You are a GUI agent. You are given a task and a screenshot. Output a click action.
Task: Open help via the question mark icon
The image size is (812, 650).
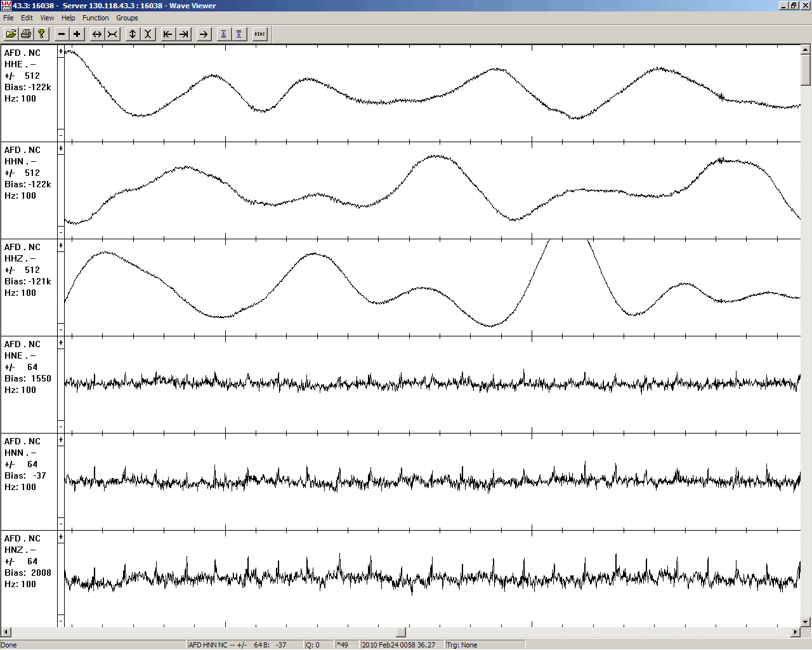click(x=41, y=34)
